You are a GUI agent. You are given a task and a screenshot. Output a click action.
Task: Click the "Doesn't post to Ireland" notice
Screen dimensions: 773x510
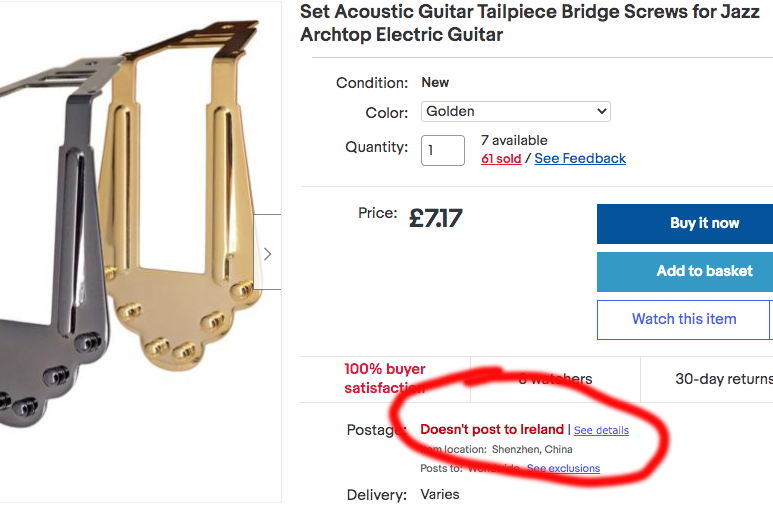[x=492, y=429]
